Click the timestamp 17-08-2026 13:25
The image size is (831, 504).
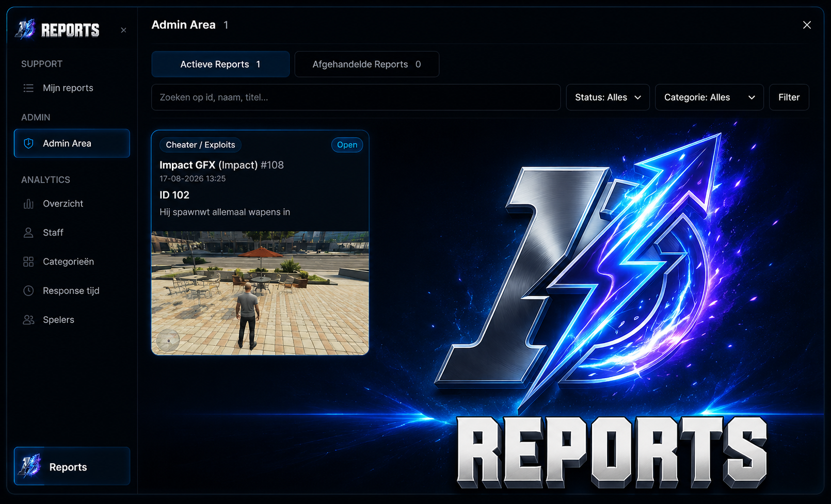click(193, 178)
